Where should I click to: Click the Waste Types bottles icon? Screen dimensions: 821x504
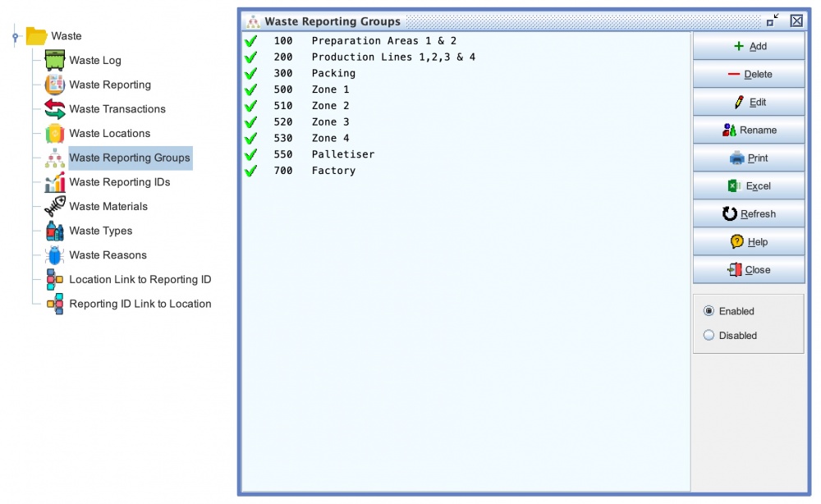55,231
